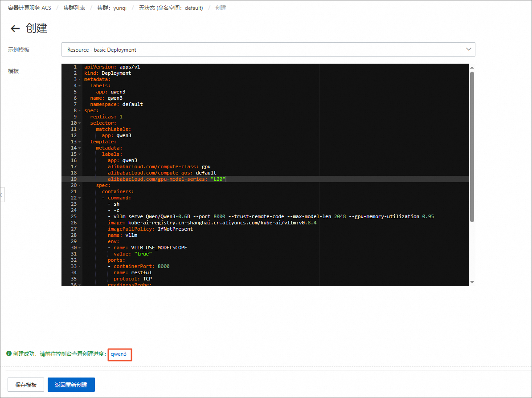
Task: Open the 集群: yunqi breadcrumb
Action: pos(112,8)
